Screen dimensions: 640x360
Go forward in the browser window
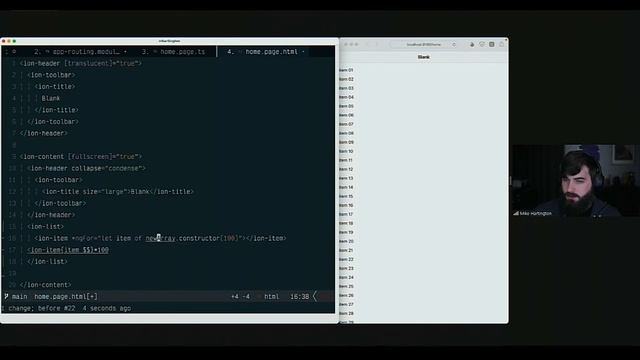pos(376,44)
